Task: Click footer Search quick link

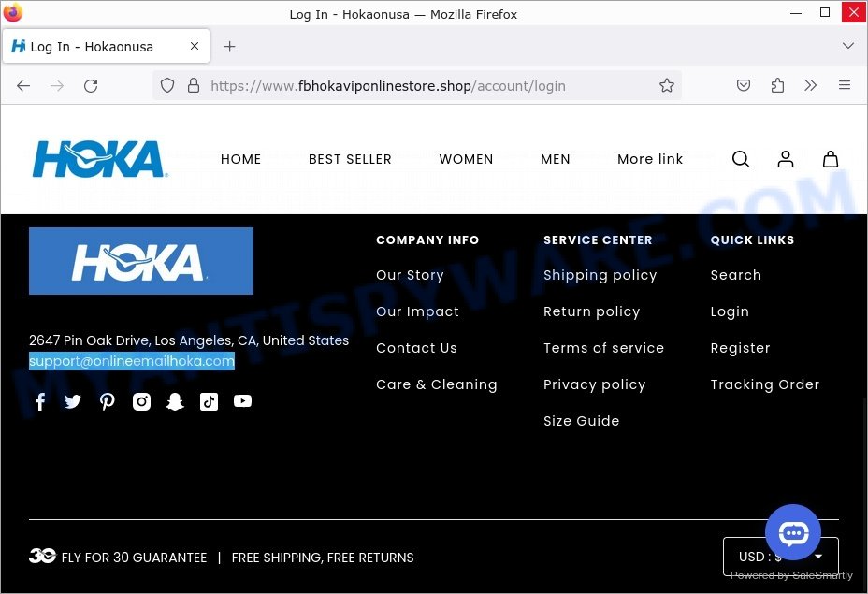Action: click(x=736, y=275)
